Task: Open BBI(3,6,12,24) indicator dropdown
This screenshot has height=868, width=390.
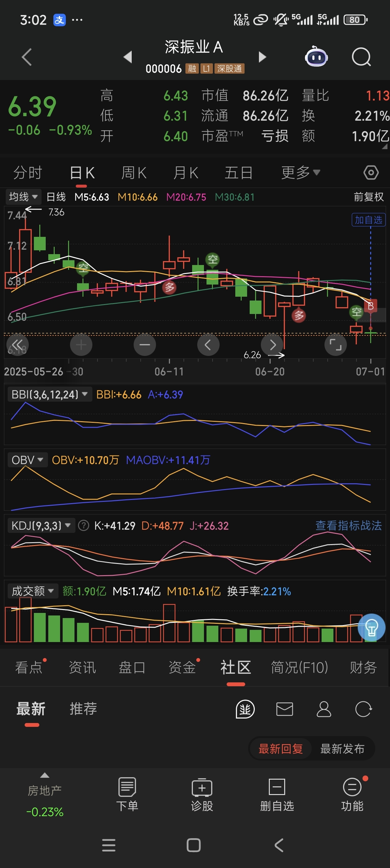Action: (x=50, y=394)
